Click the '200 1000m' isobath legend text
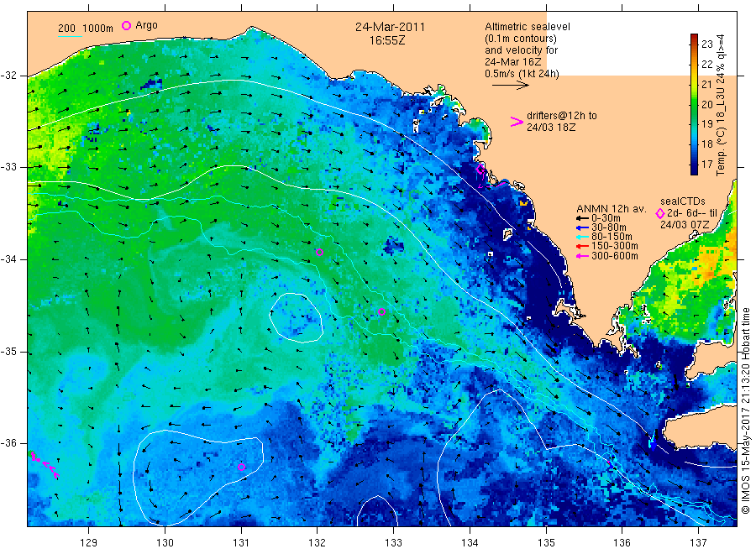 86,29
